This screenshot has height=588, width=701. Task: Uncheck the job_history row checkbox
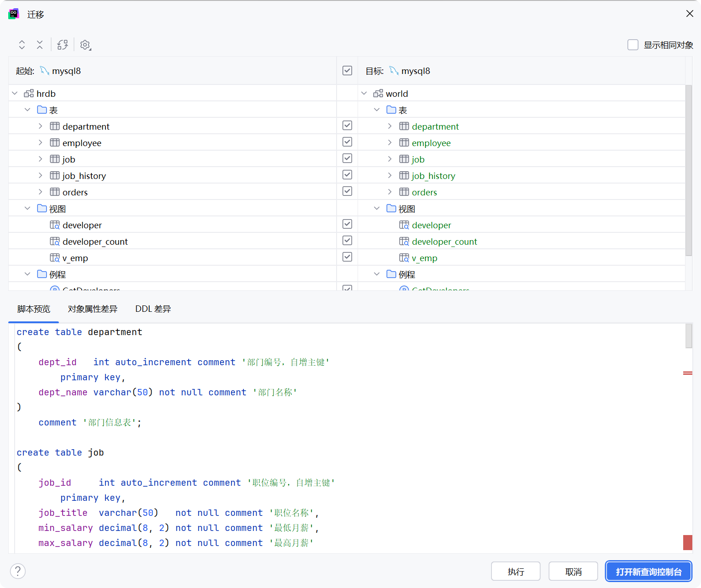tap(347, 175)
